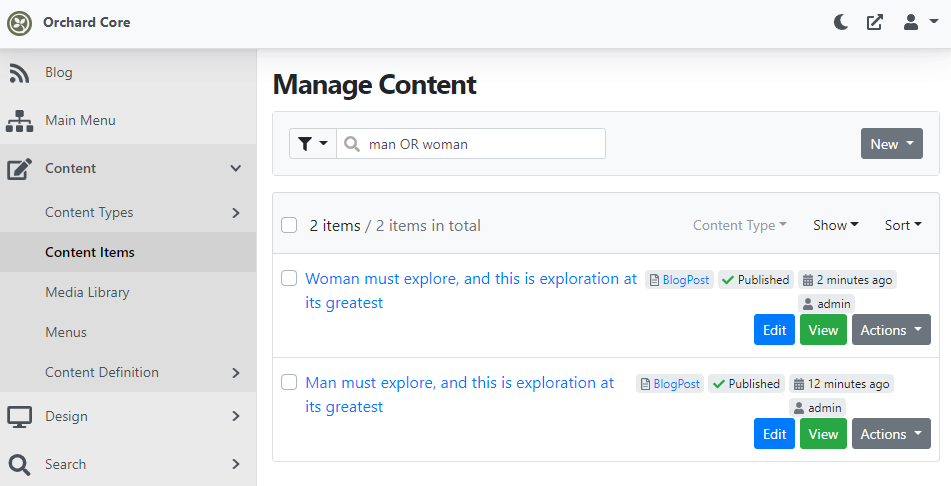Open Content Types in the sidebar
Image resolution: width=951 pixels, height=486 pixels.
[89, 213]
